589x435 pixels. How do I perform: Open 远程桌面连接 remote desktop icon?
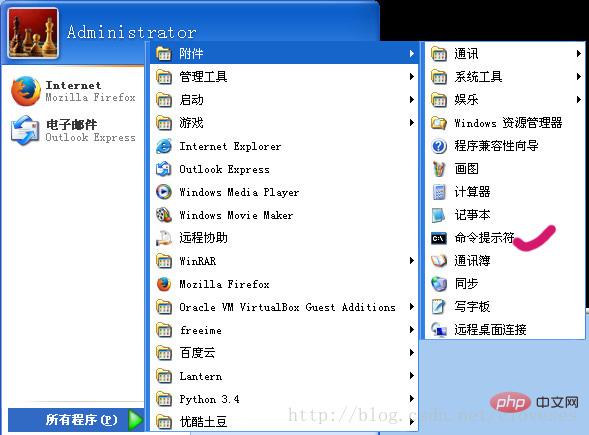(x=439, y=330)
